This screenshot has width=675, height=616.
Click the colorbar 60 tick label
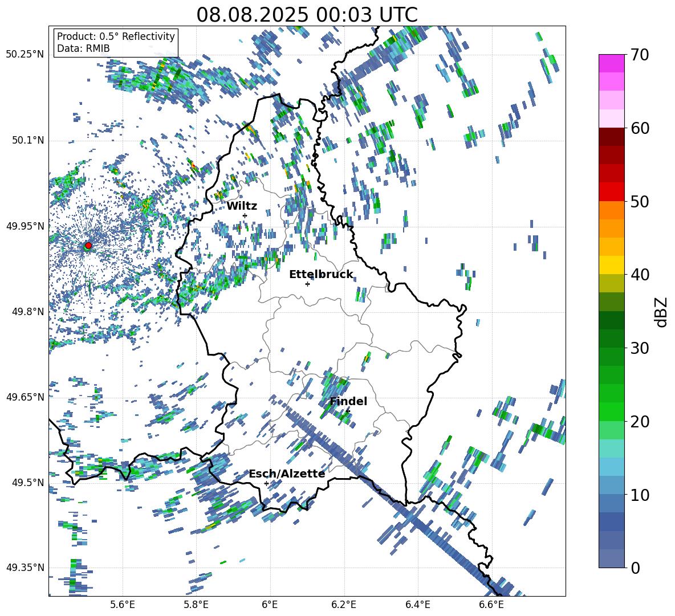point(640,128)
